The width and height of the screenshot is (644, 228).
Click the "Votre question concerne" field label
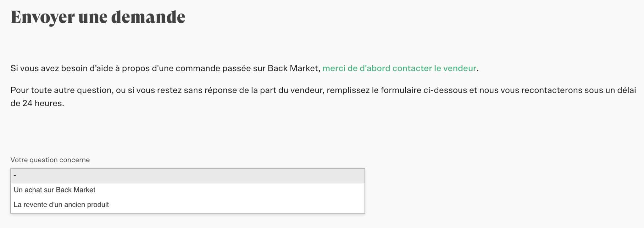coord(50,160)
